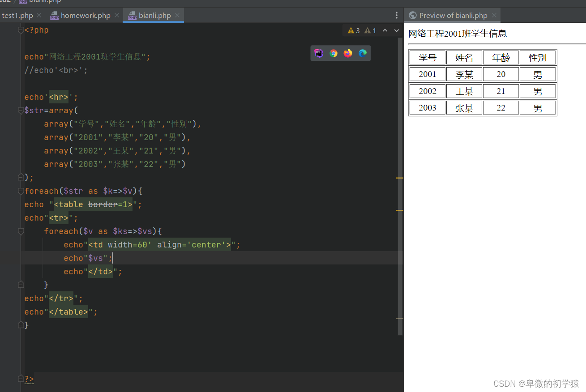Click the 20 age cell in preview

[501, 74]
